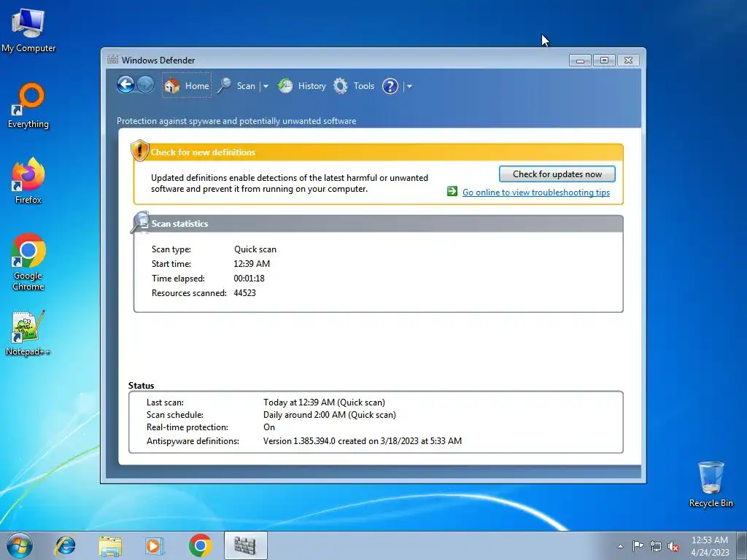747x560 pixels.
Task: Select the Google Chrome desktop shortcut
Action: [28, 262]
